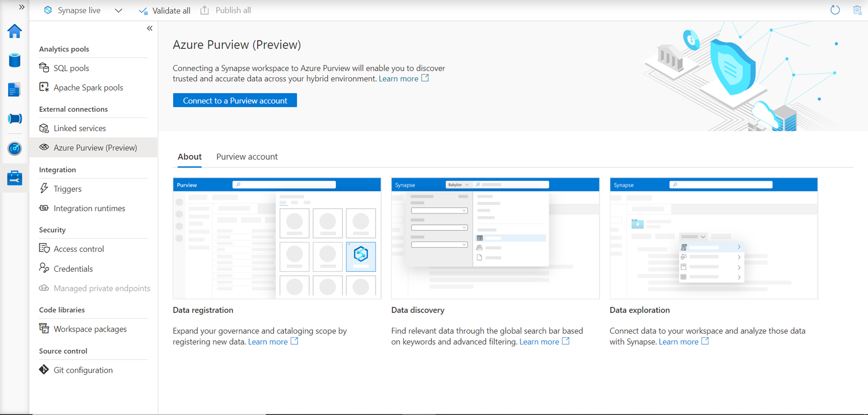
Task: Click the Triggers lightning icon
Action: [x=44, y=188]
